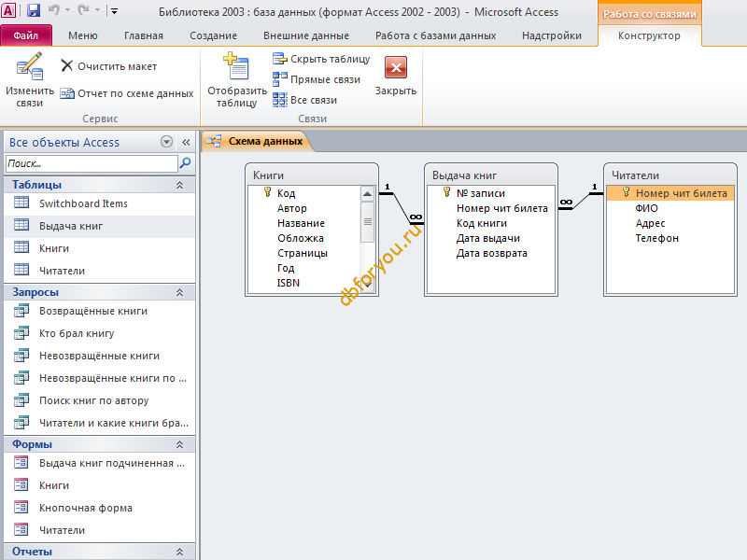Viewport: 747px width, 560px height.
Task: Open the Возвращённые книги query
Action: click(100, 311)
